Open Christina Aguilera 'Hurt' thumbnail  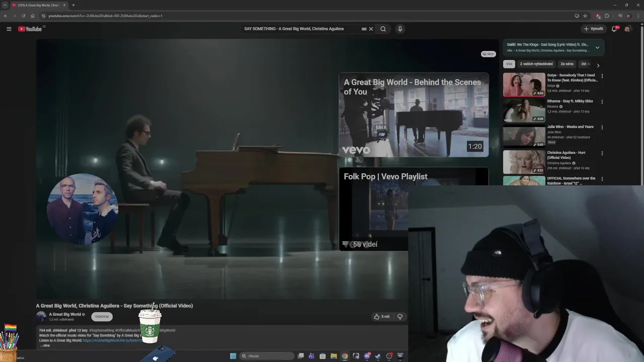pos(524,162)
